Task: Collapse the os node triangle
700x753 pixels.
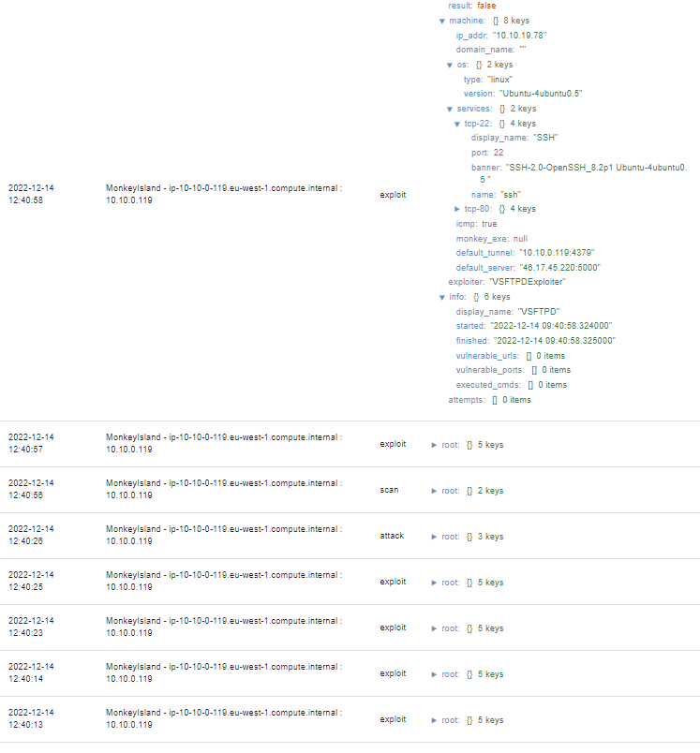Action: [x=450, y=66]
